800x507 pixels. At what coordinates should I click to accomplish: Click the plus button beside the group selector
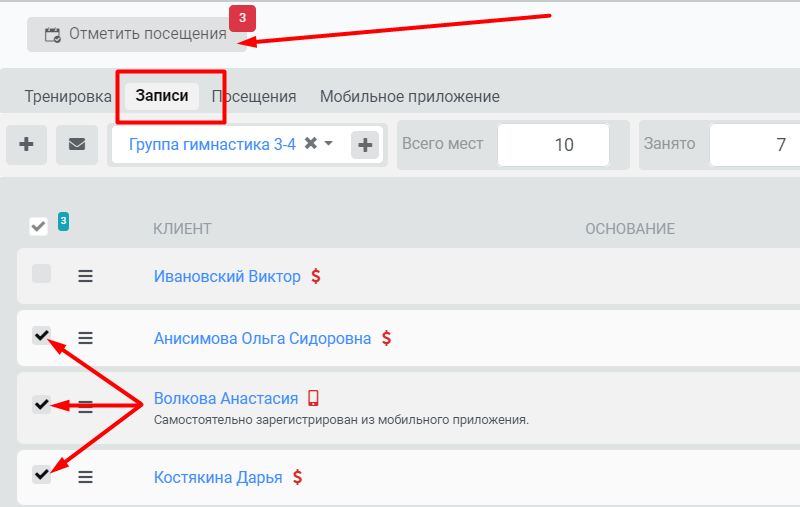tap(365, 145)
